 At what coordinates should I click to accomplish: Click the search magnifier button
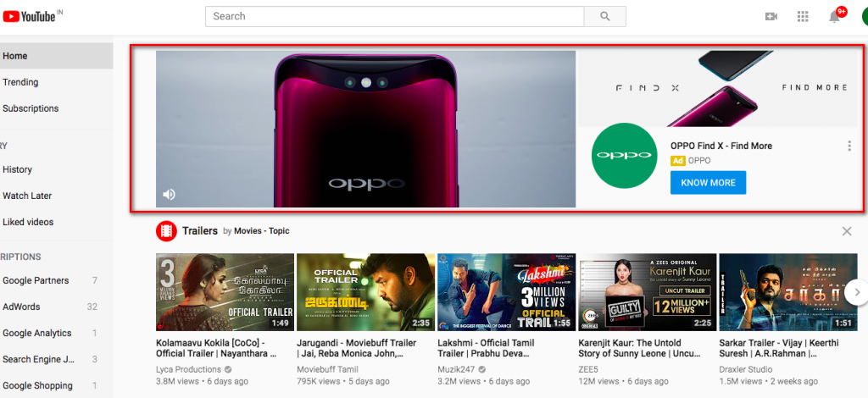click(x=604, y=16)
